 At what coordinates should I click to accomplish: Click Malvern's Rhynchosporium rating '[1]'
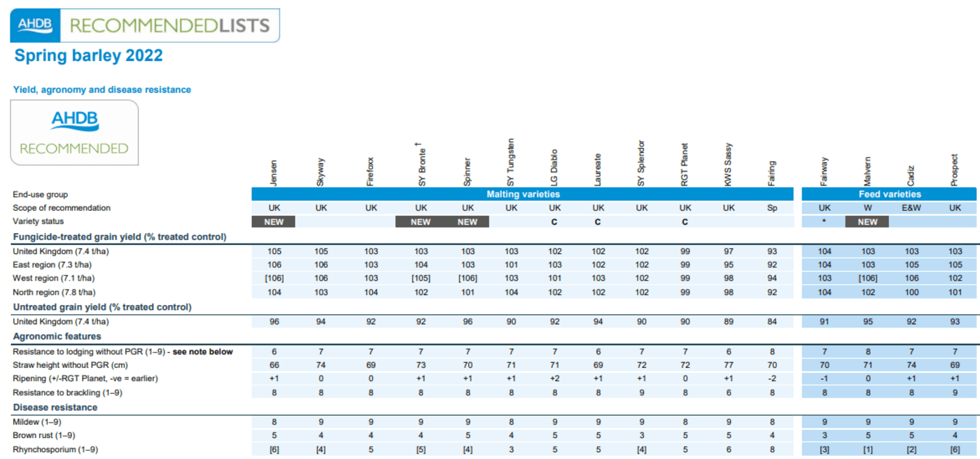(x=867, y=449)
